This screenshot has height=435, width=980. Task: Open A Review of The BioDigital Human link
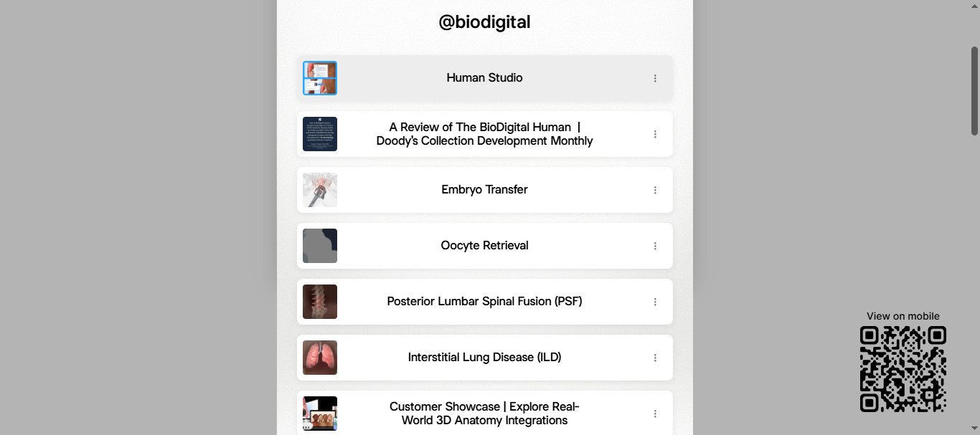tap(484, 134)
